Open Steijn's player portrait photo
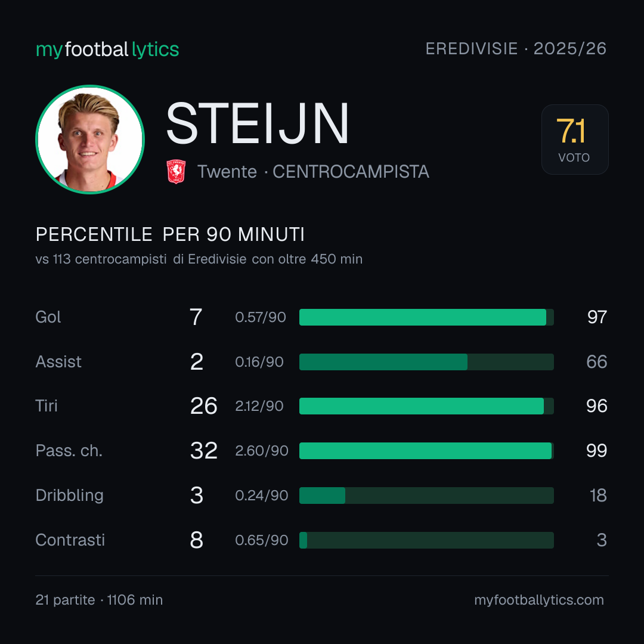644x644 pixels. pos(90,139)
